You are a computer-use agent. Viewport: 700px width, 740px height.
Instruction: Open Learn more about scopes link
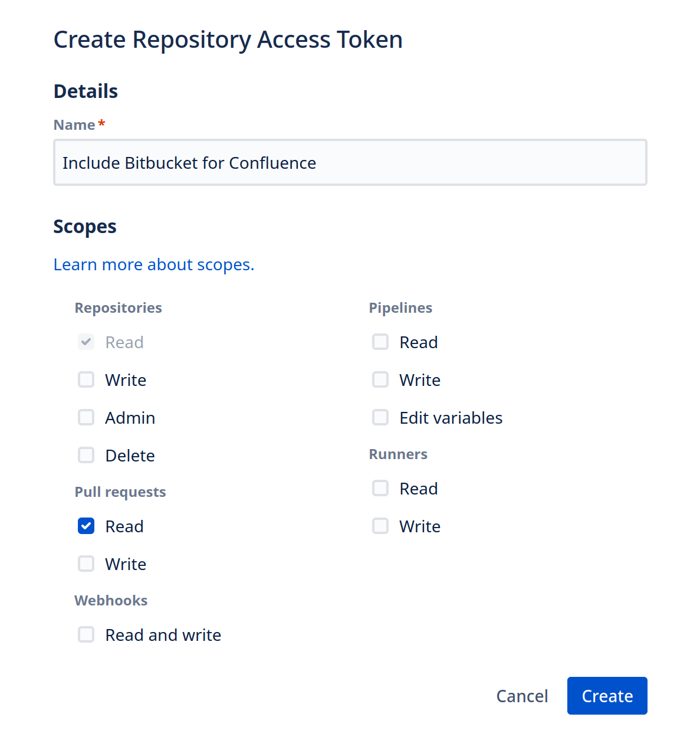tap(154, 264)
